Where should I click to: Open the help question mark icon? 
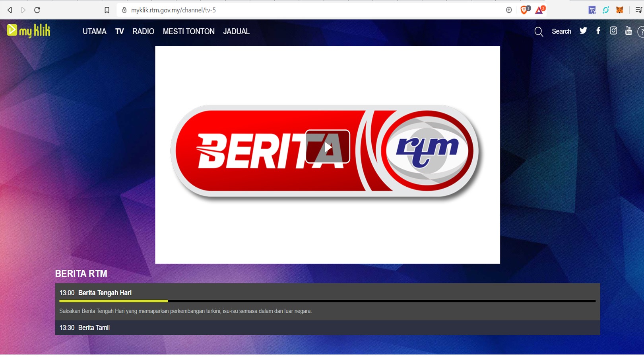tap(641, 32)
